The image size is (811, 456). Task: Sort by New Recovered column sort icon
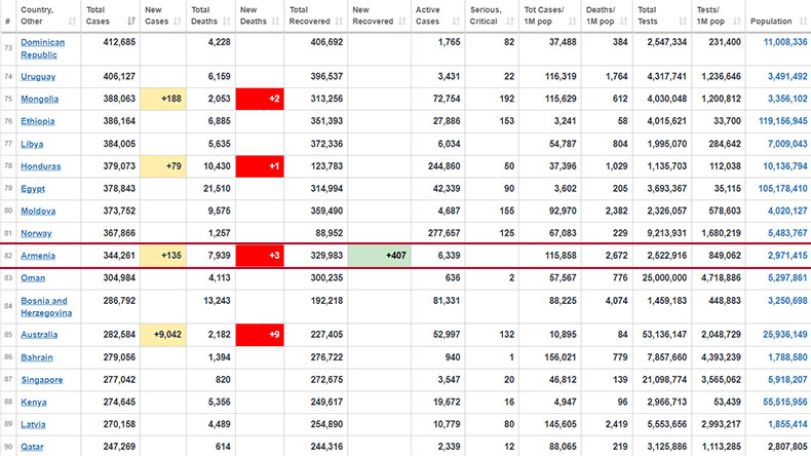pos(402,21)
